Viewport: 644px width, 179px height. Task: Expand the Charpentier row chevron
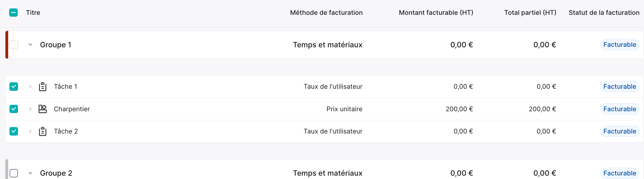coord(30,109)
